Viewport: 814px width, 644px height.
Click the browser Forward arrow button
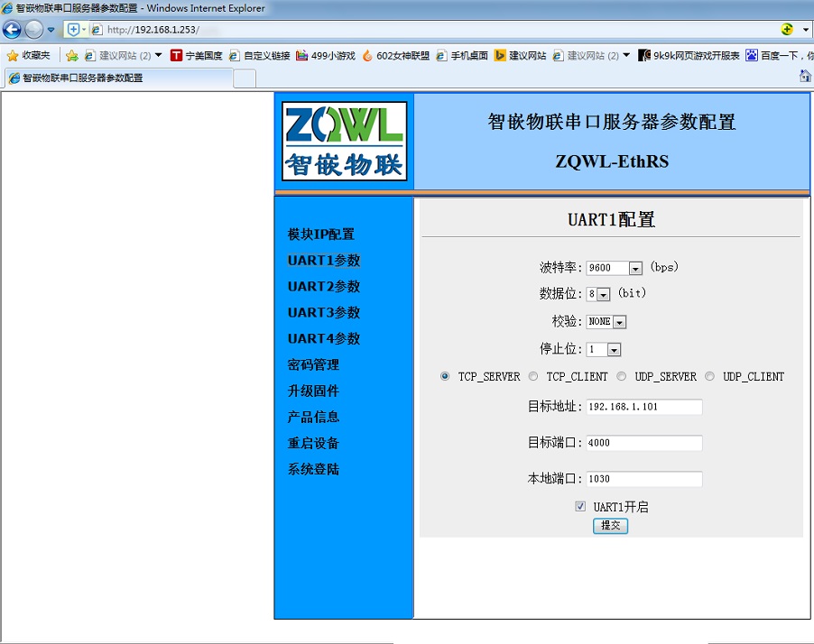[x=34, y=29]
